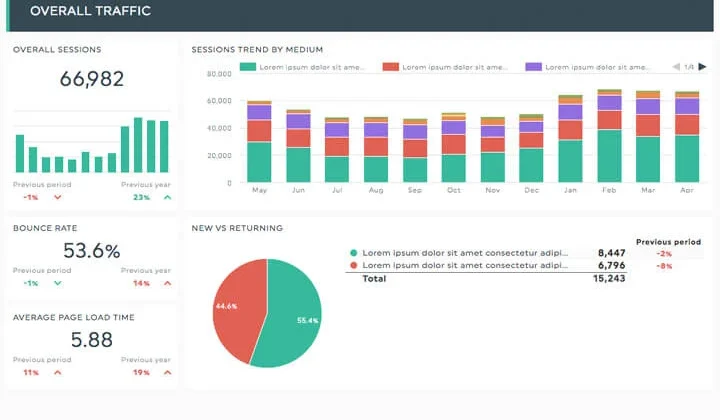
Task: Click the 23% previous year value
Action: (141, 197)
